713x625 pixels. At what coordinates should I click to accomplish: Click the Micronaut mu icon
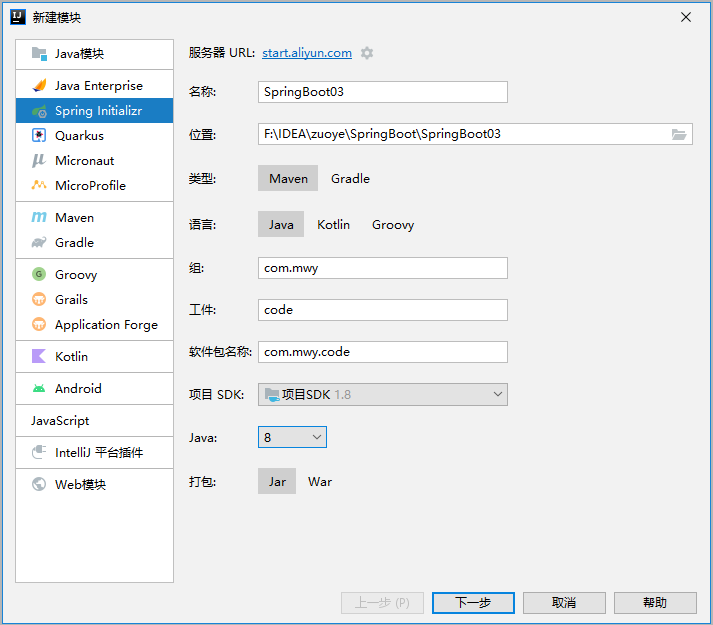pos(39,161)
